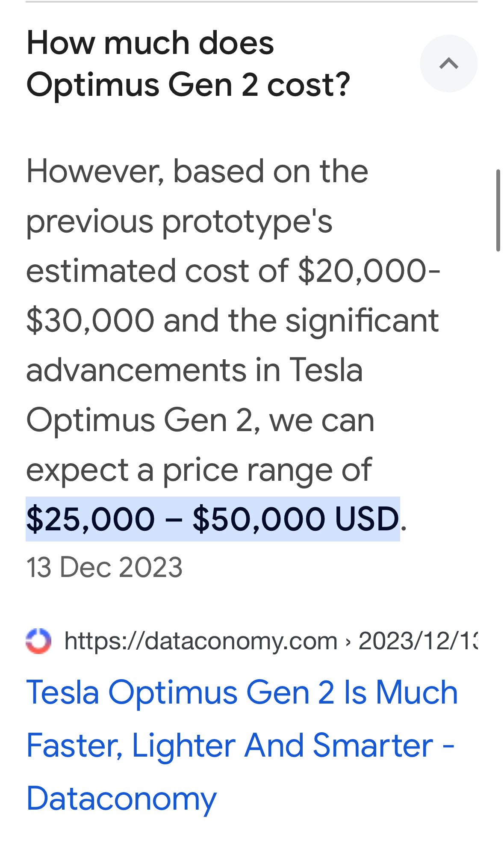The height and width of the screenshot is (849, 504).
Task: Open the https://dataconomy.com URL text
Action: pyautogui.click(x=201, y=641)
